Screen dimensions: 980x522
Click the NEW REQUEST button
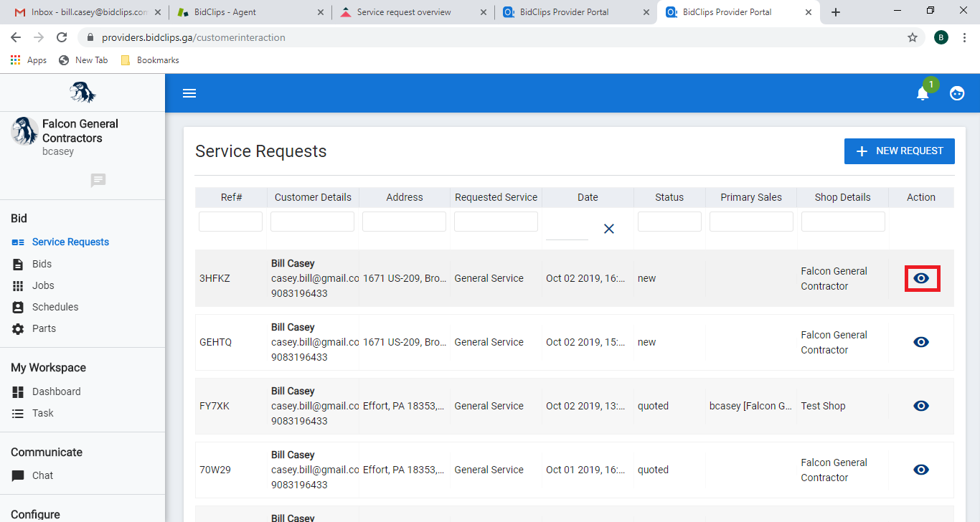pos(900,151)
